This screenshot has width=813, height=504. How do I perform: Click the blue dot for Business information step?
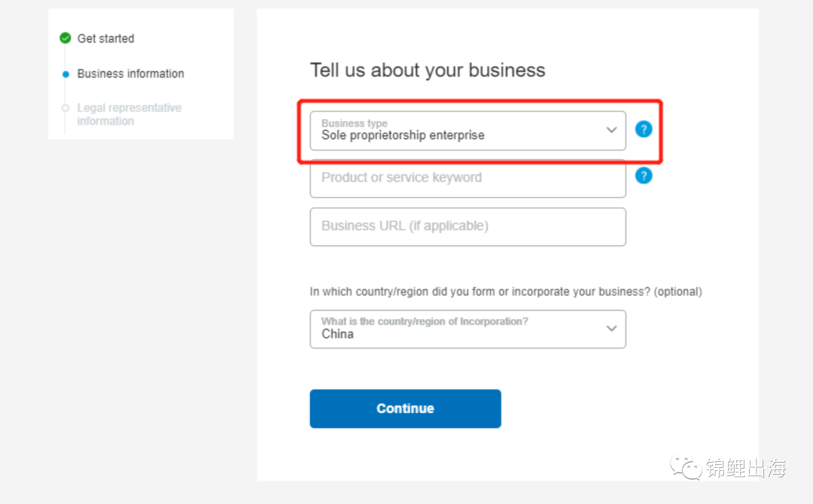tap(65, 74)
